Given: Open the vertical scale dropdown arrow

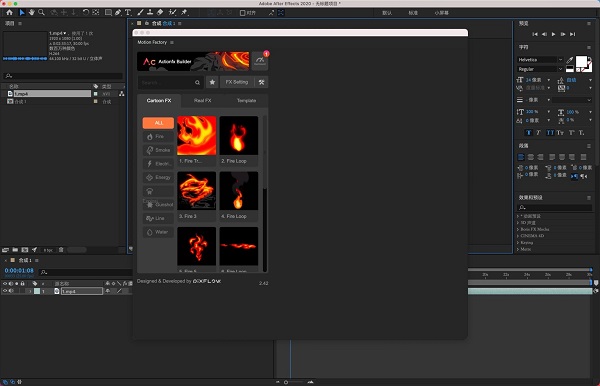Looking at the screenshot, I should [549, 112].
